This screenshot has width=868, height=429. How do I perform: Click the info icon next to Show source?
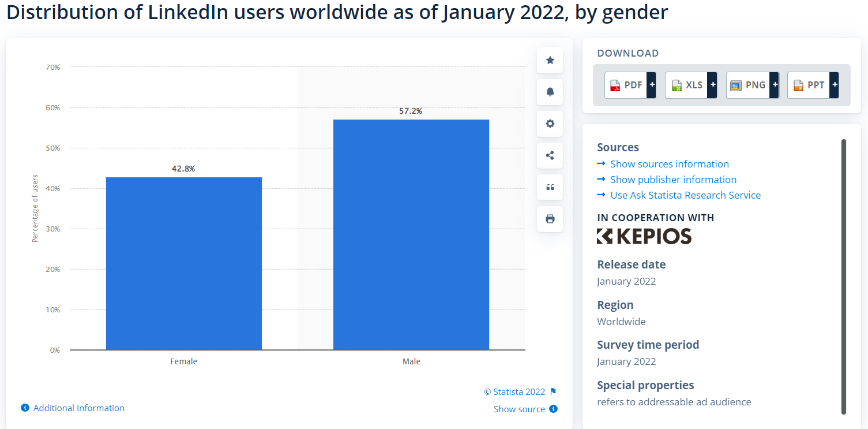pos(553,409)
